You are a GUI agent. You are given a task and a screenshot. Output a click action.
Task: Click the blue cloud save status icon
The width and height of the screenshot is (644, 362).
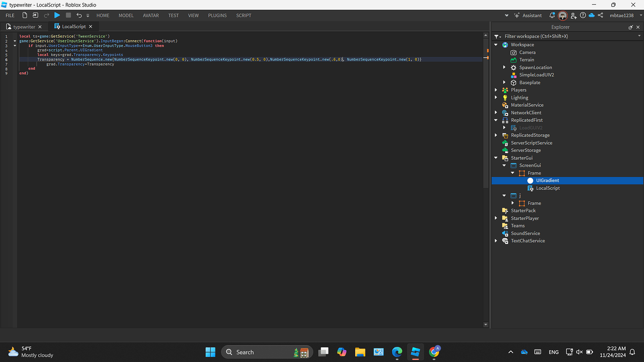coord(592,15)
